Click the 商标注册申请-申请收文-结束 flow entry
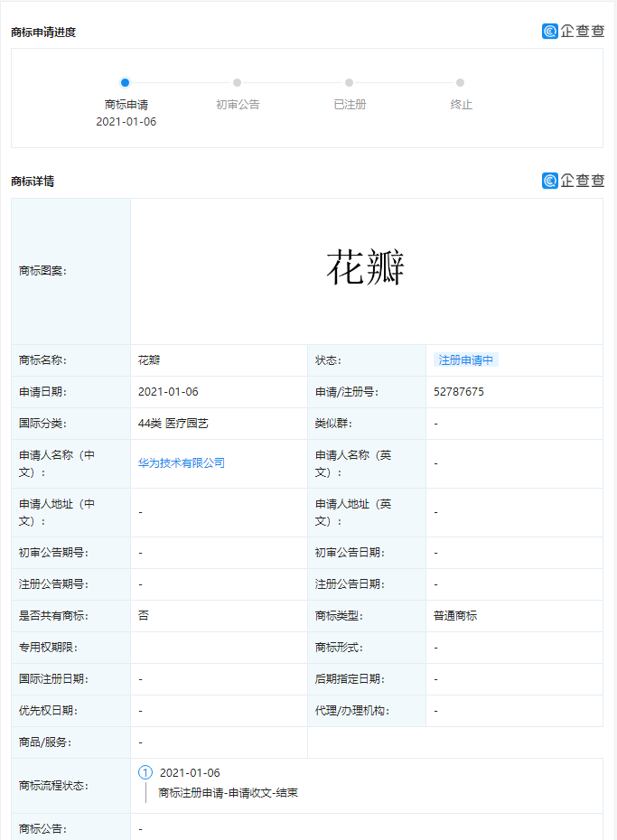This screenshot has width=617, height=840. 228,793
